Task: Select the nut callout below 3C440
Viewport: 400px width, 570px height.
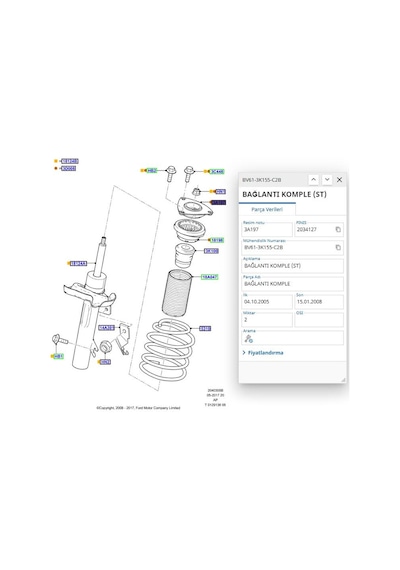Action: tap(220, 192)
